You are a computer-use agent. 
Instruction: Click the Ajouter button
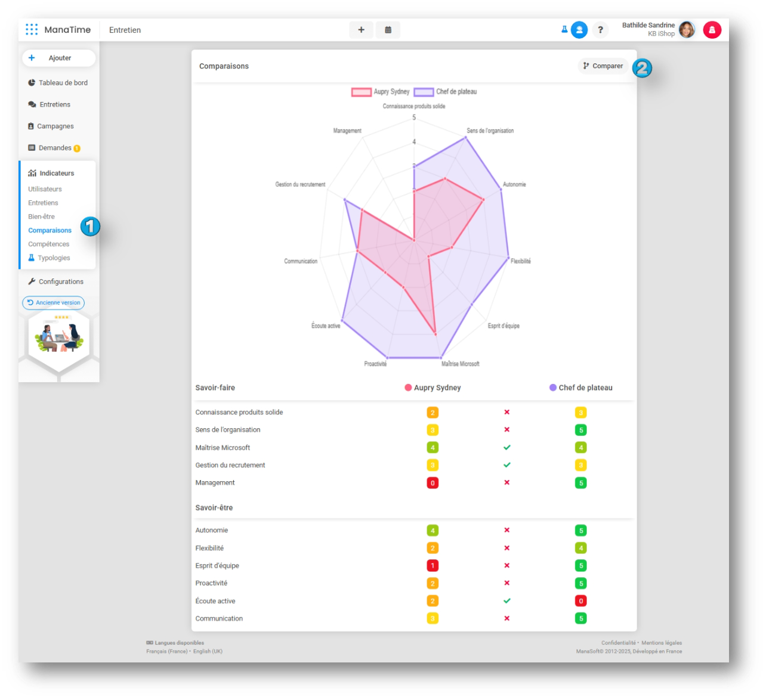coord(59,58)
